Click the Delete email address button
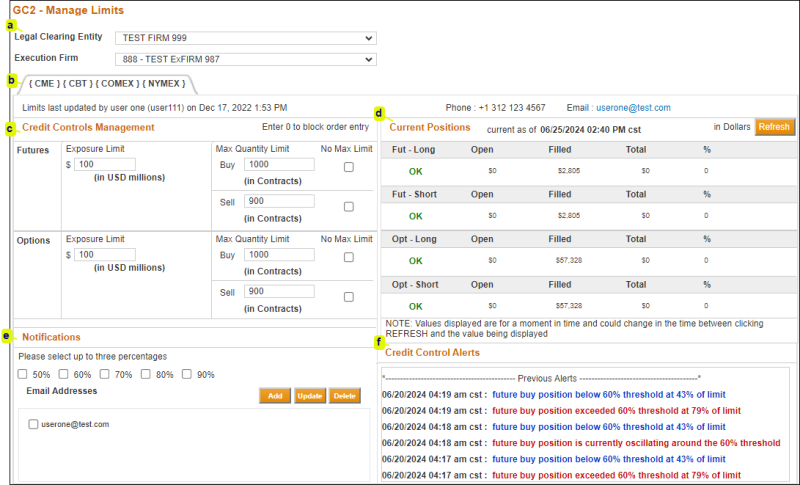This screenshot has height=485, width=800. 345,396
